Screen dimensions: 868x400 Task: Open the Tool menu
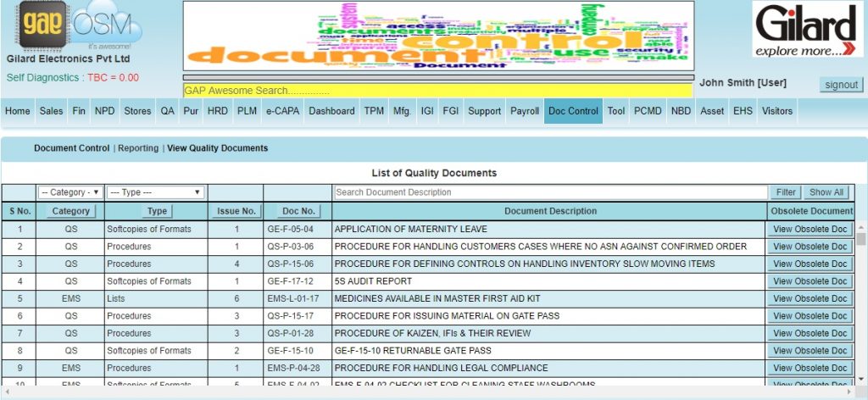coord(616,111)
